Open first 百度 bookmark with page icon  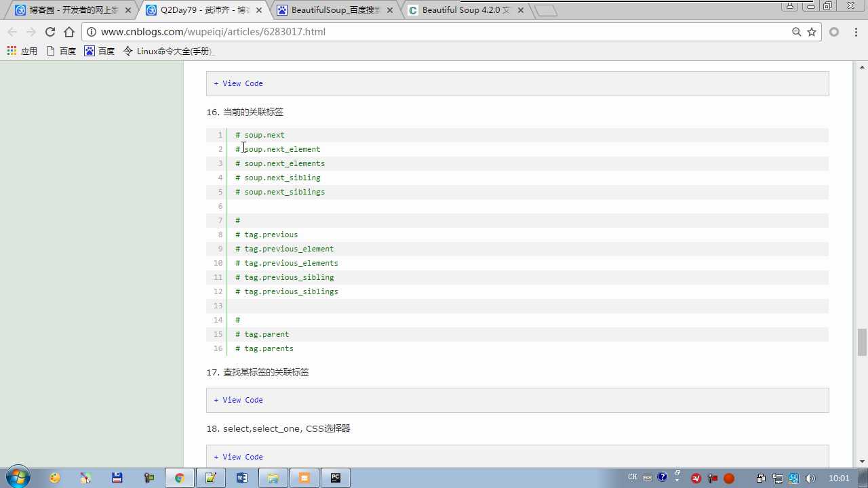click(61, 51)
